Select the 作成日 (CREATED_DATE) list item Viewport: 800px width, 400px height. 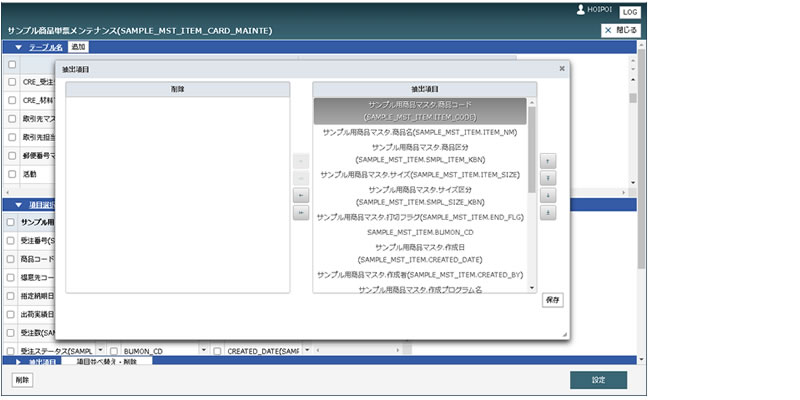[420, 253]
